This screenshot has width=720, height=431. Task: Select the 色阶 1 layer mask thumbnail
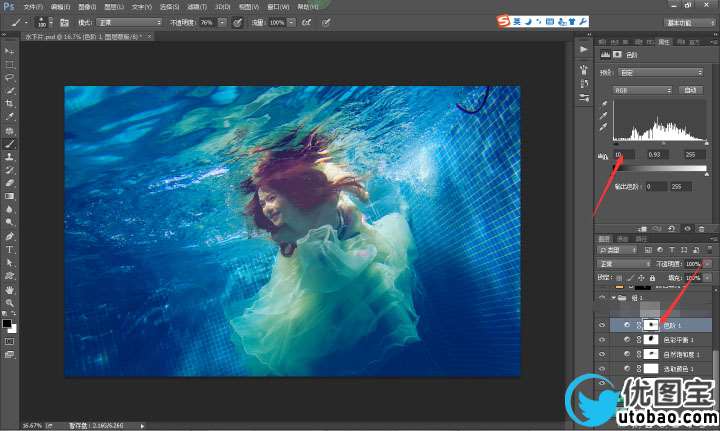[651, 325]
